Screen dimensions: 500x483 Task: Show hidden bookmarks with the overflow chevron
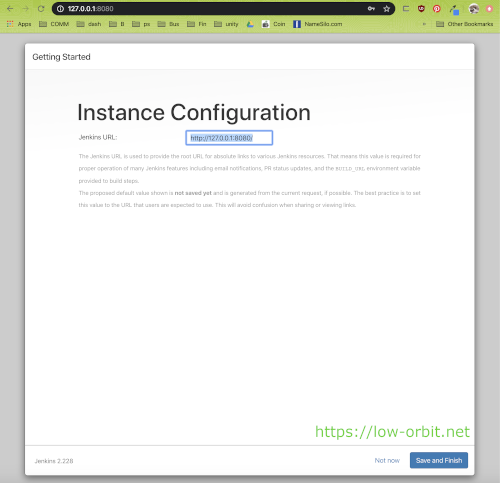(x=424, y=24)
